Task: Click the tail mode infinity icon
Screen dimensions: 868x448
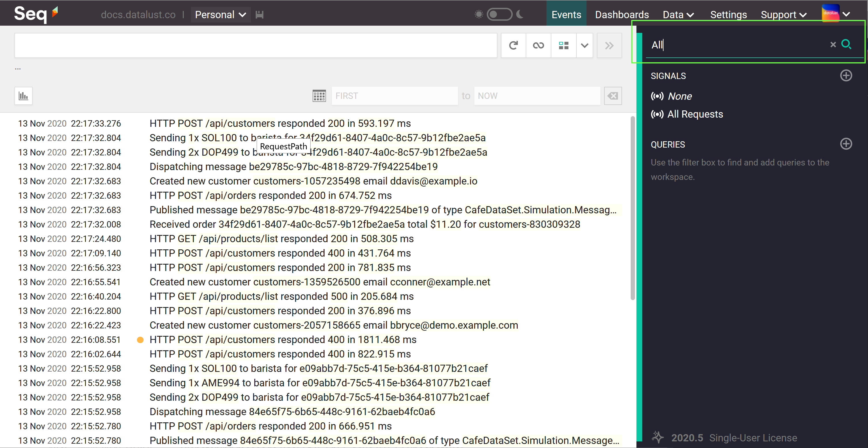Action: 538,46
